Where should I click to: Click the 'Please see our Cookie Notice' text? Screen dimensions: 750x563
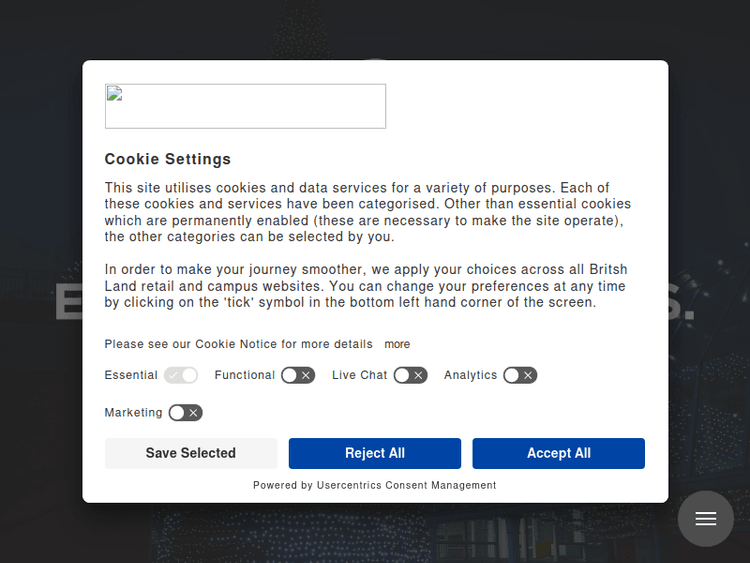point(238,344)
